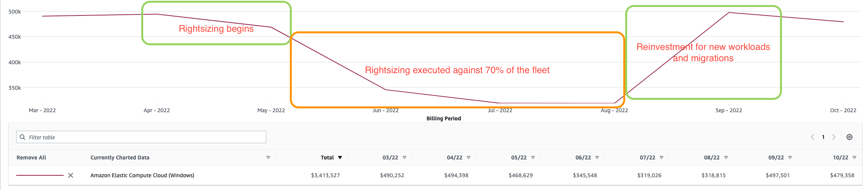868x190 pixels.
Task: Sort the 06/22 column
Action: tap(597, 157)
